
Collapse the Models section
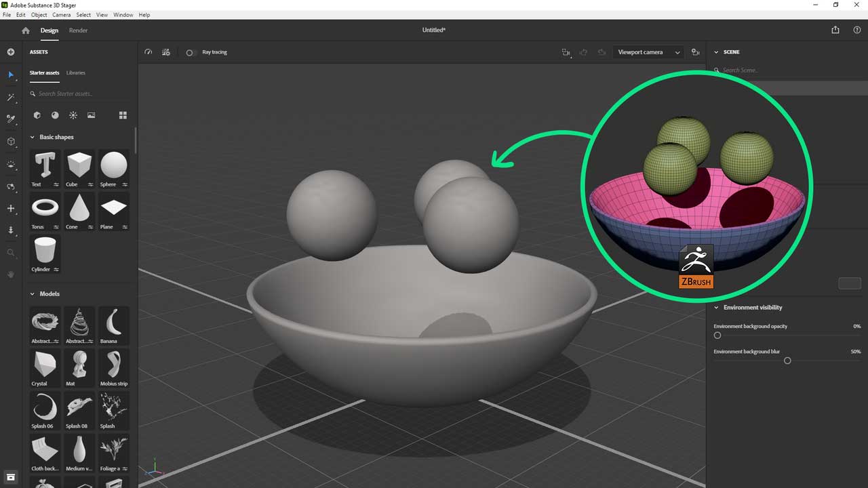coord(32,294)
